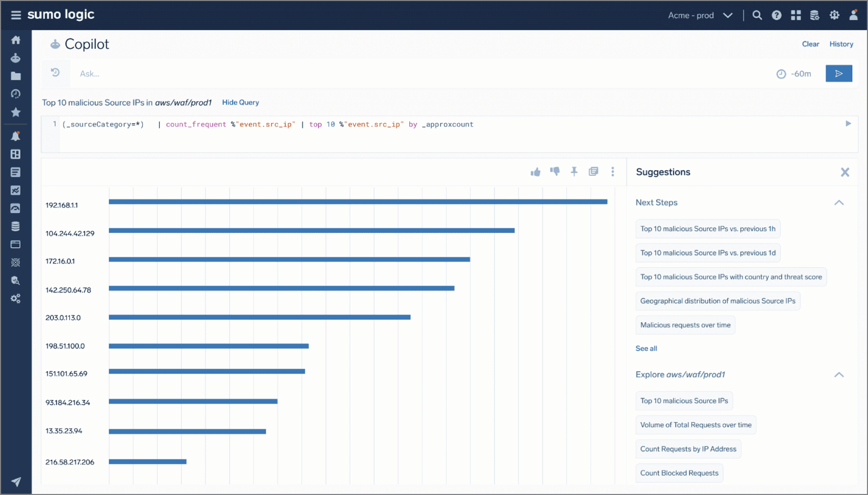Open the help question mark icon

[776, 15]
